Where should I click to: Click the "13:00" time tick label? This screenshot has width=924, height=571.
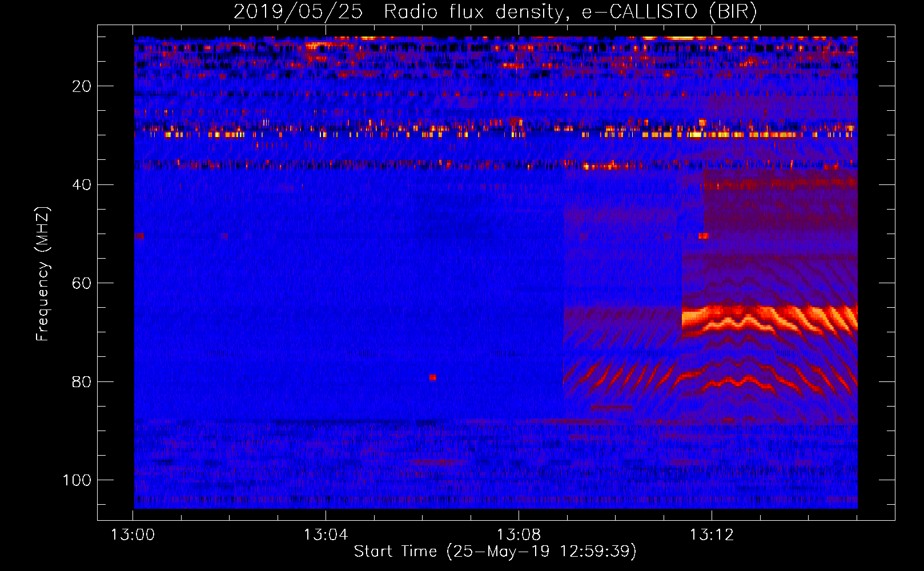tap(133, 535)
